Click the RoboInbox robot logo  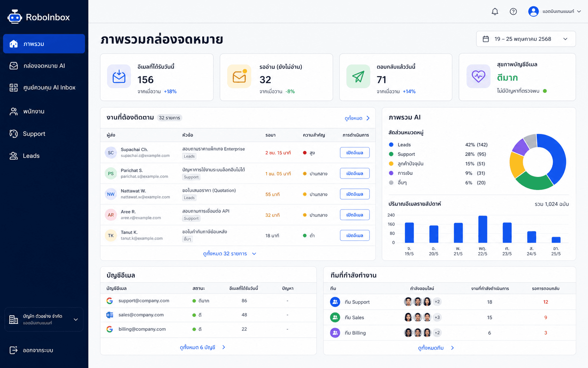pyautogui.click(x=15, y=17)
